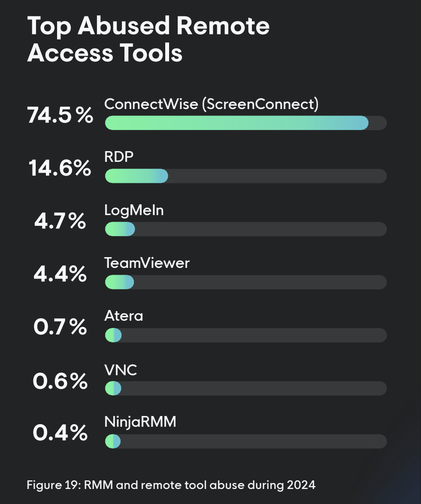Click the 4.7% value
This screenshot has width=421, height=504.
click(60, 221)
